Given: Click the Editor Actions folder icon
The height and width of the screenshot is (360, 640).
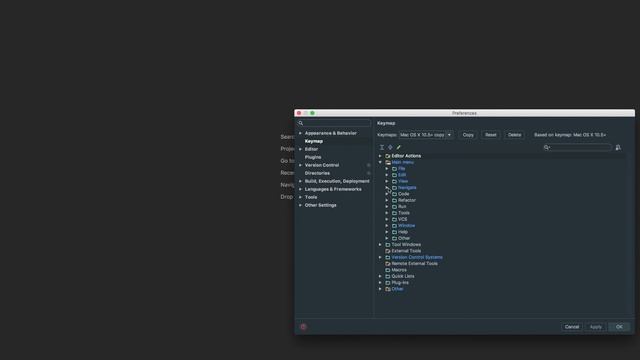Looking at the screenshot, I should 388,156.
